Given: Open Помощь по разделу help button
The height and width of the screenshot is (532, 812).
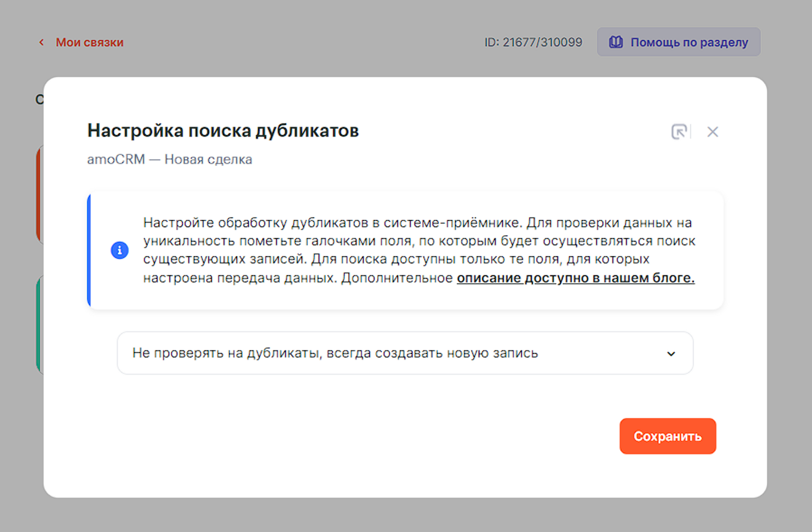Looking at the screenshot, I should pos(678,42).
